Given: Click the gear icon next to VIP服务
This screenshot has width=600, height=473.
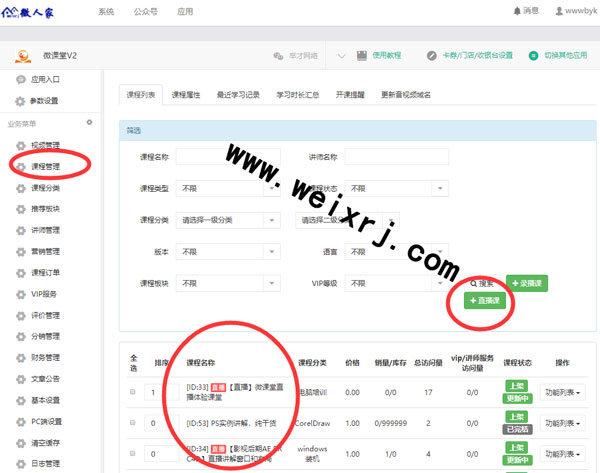Looking at the screenshot, I should (21, 294).
